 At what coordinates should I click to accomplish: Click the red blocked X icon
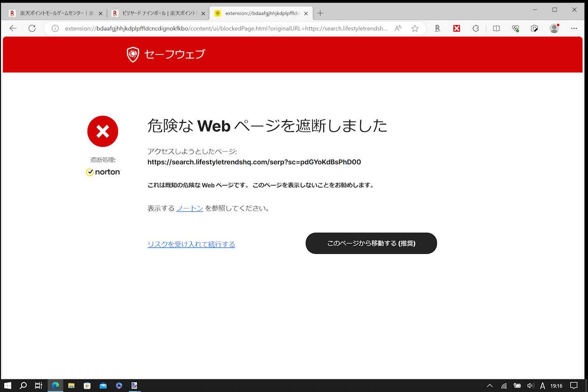(x=103, y=131)
